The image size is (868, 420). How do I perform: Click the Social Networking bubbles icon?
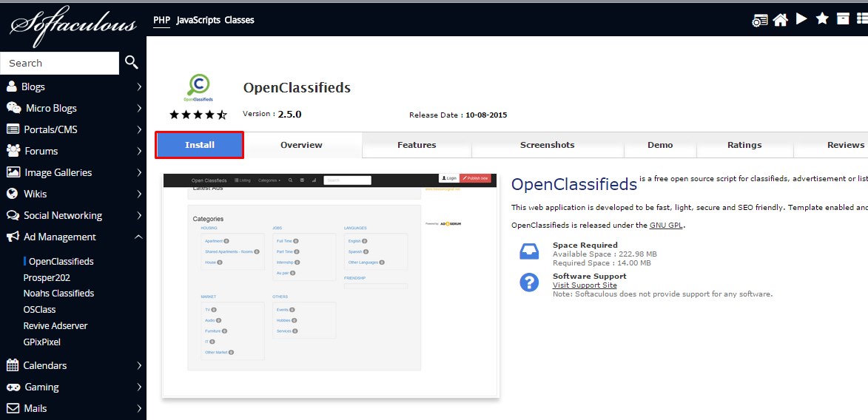tap(13, 215)
